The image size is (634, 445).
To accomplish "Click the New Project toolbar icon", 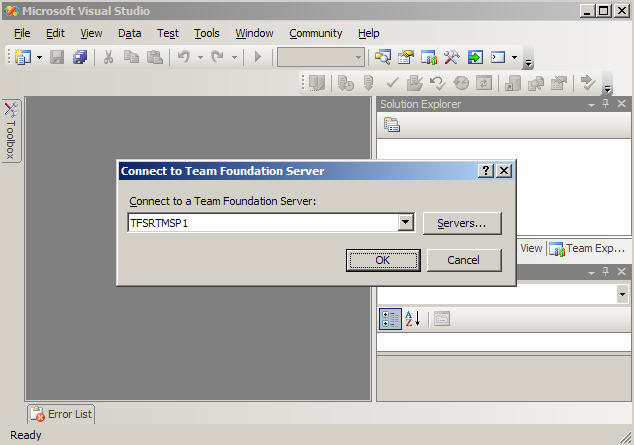I will coord(23,57).
